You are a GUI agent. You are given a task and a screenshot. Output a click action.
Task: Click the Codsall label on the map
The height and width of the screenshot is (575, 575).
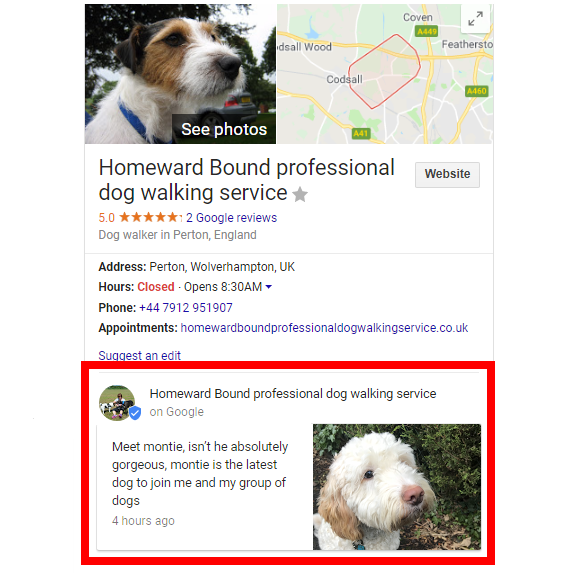(x=344, y=79)
